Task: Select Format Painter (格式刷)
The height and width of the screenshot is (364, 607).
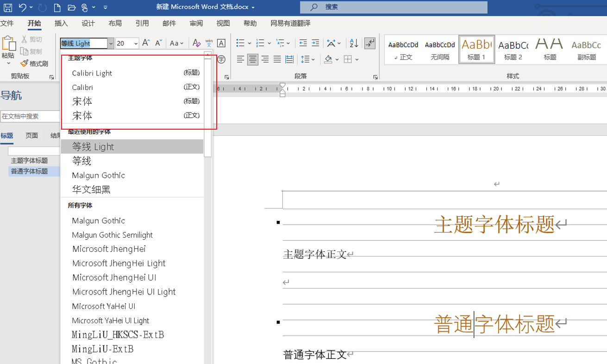Action: tap(35, 63)
